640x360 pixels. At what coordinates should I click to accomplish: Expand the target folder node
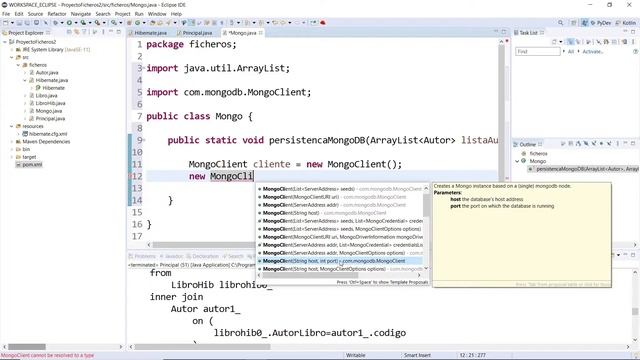(12, 157)
